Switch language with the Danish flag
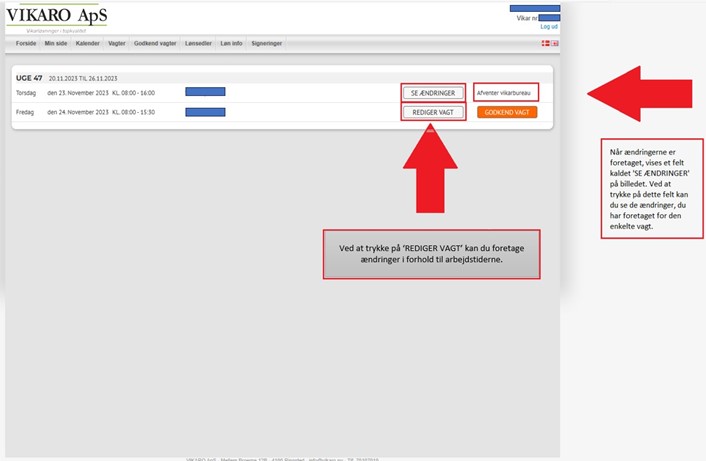This screenshot has width=706, height=461. tap(545, 44)
